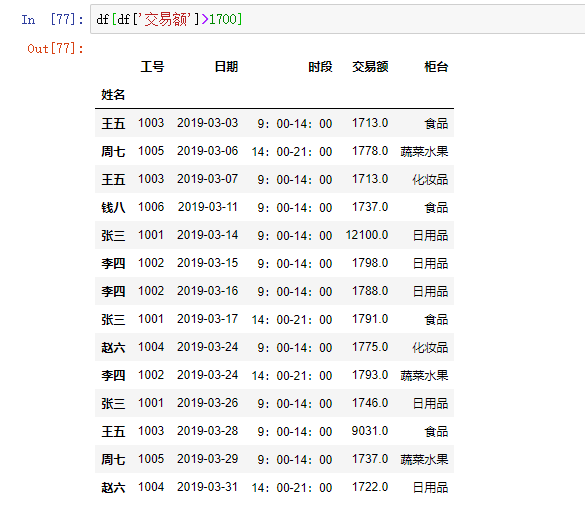Select date cell 2019-03-16
The width and height of the screenshot is (585, 510).
(207, 291)
